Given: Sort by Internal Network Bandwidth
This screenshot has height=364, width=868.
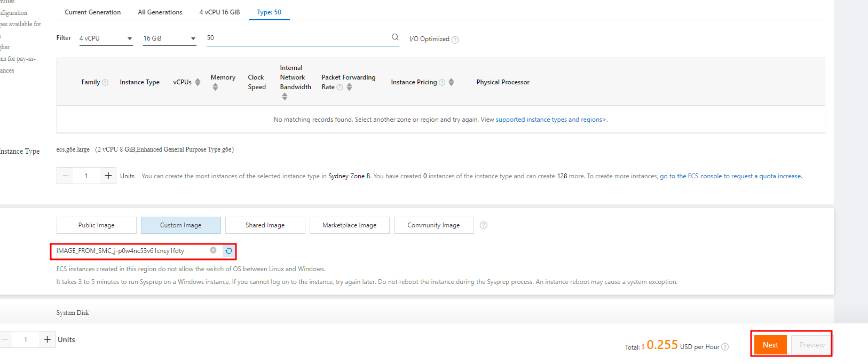Looking at the screenshot, I should tap(285, 97).
